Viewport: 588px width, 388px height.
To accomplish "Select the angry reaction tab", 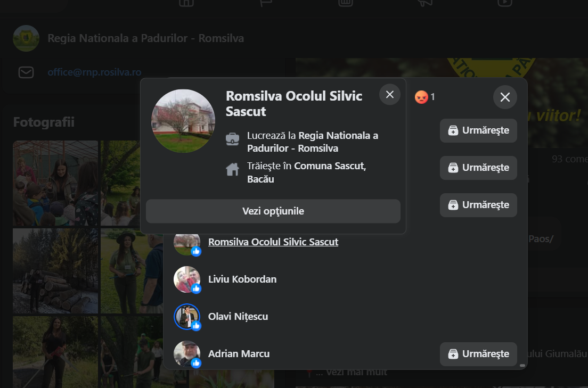I will point(425,97).
